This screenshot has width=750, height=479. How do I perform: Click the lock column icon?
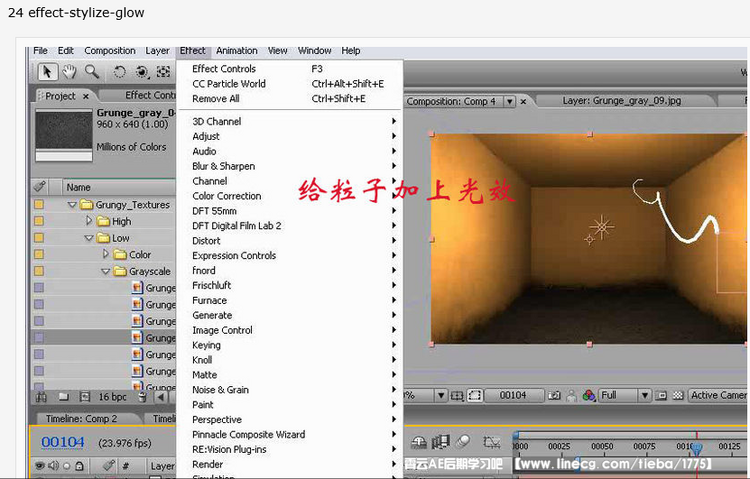point(79,465)
